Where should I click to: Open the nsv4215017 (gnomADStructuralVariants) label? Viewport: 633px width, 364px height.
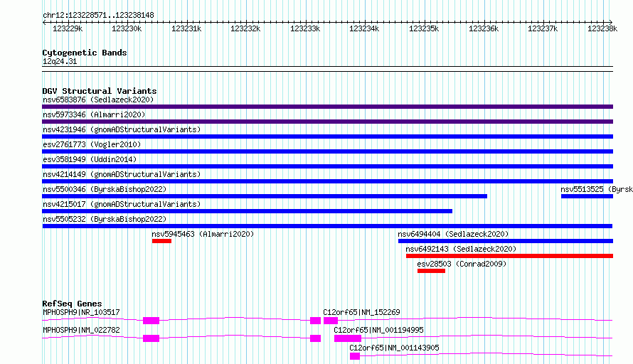click(x=122, y=204)
